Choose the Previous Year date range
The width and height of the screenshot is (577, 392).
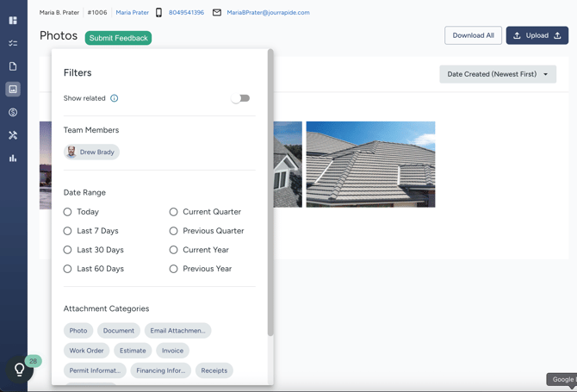(x=174, y=269)
